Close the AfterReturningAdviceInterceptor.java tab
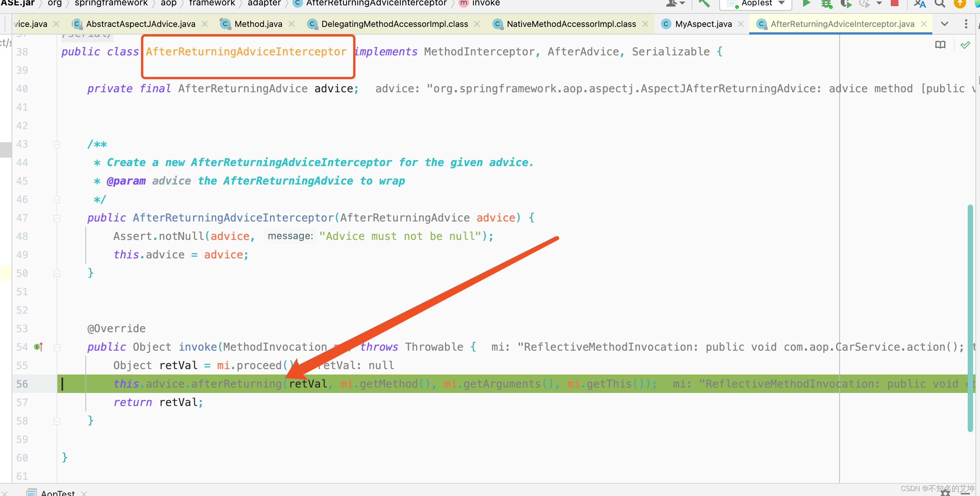Image resolution: width=980 pixels, height=496 pixels. tap(924, 24)
